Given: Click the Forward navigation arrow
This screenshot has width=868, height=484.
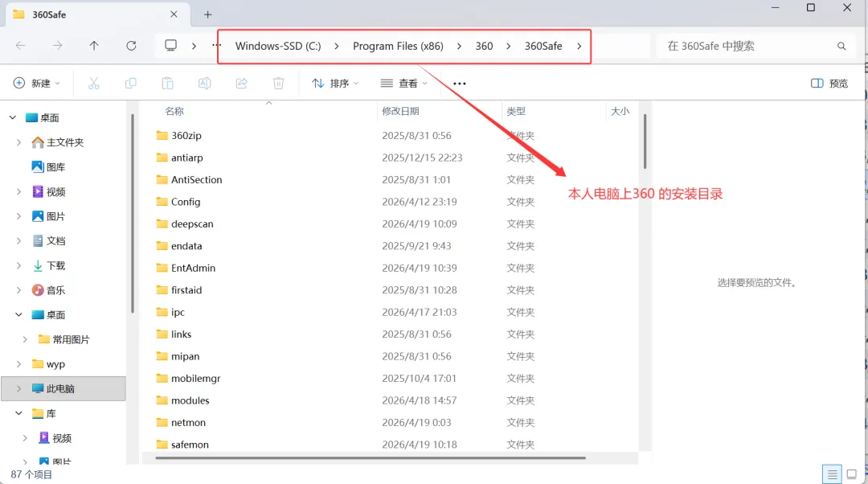Looking at the screenshot, I should click(x=58, y=46).
